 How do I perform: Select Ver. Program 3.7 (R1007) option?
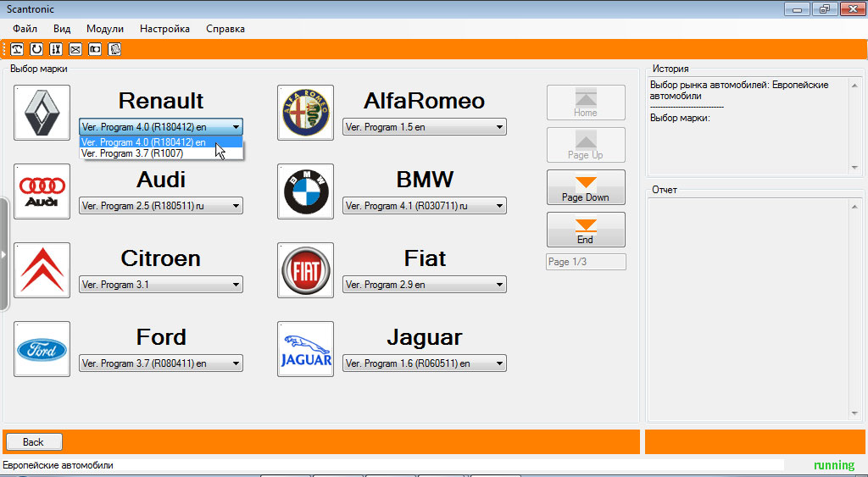pos(136,154)
